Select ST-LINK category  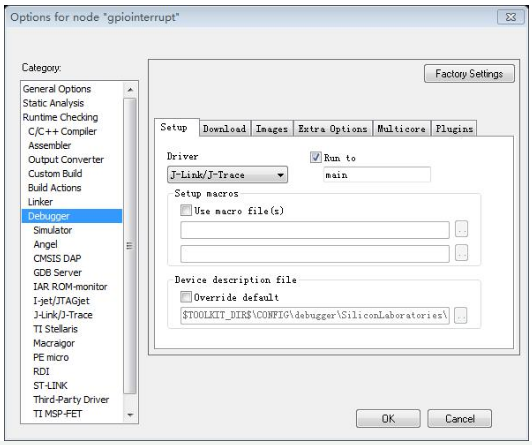click(50, 386)
